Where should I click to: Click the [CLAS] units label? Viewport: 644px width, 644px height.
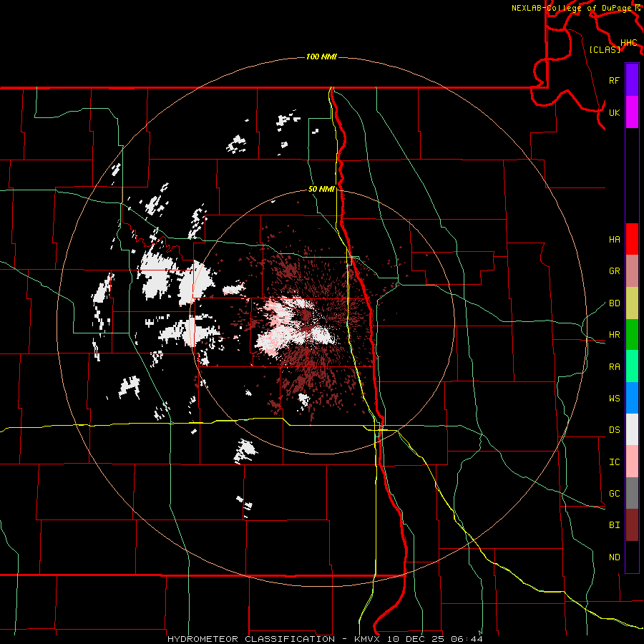[x=605, y=49]
